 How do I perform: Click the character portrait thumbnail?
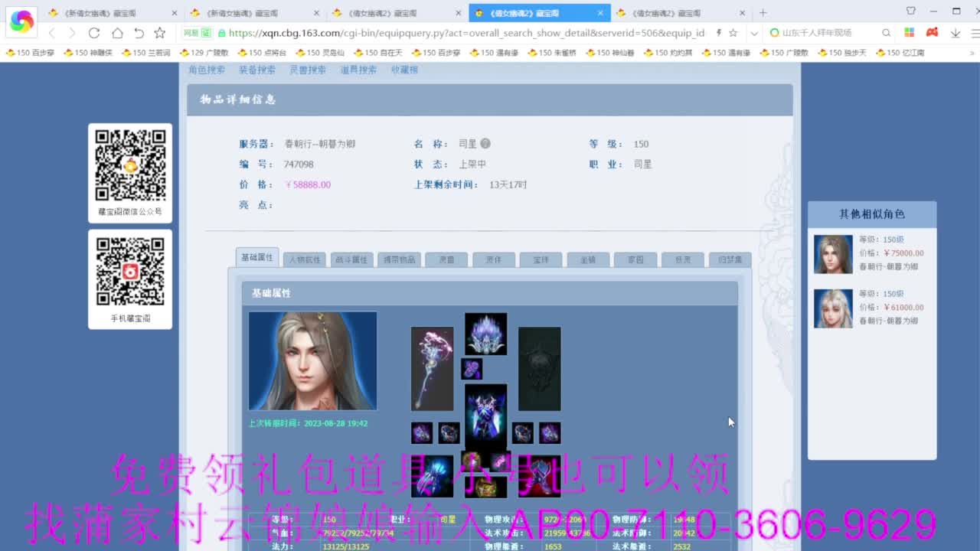(x=312, y=360)
